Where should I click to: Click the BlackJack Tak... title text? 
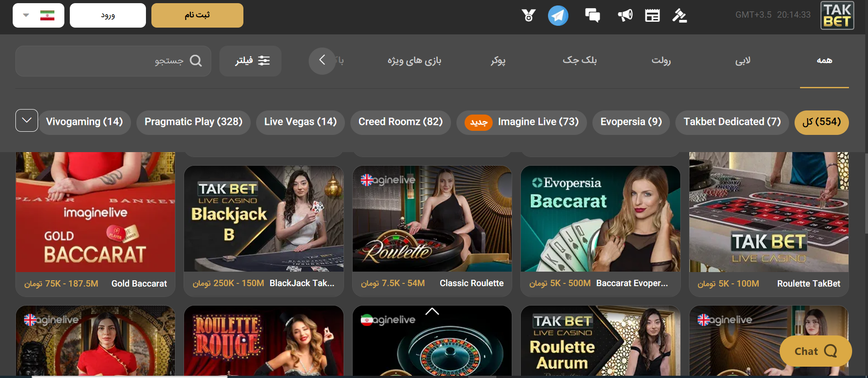(x=302, y=283)
